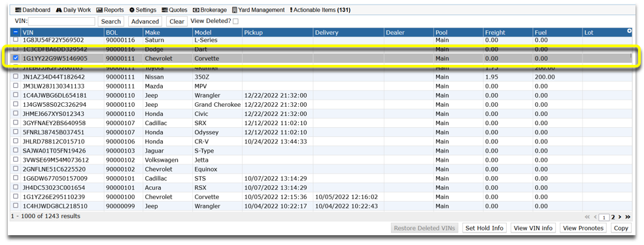644x245 pixels.
Task: Check the row for VIN JH4DC53023C001654
Action: coord(16,187)
